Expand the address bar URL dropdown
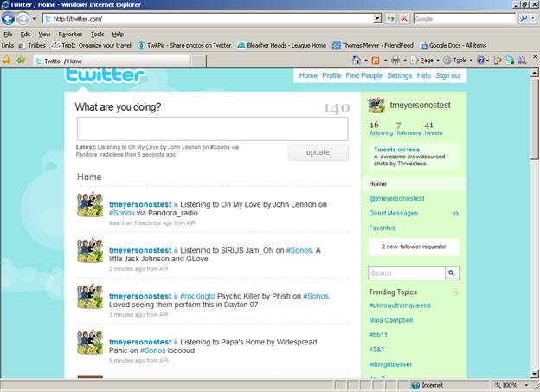540x392 pixels. click(x=377, y=18)
